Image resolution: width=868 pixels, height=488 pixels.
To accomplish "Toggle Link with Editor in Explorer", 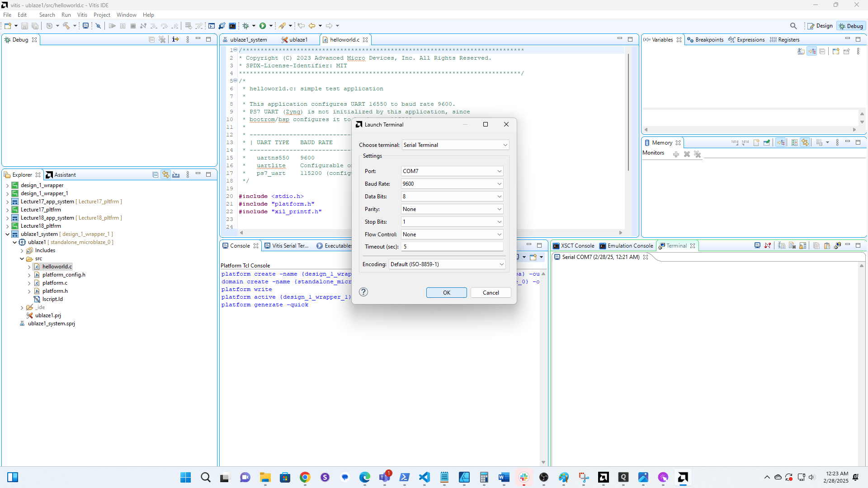I will click(166, 175).
